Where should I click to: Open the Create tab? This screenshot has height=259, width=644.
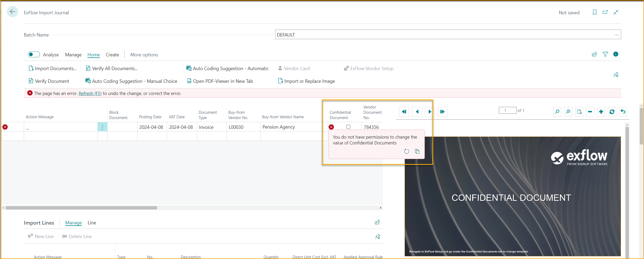click(112, 55)
